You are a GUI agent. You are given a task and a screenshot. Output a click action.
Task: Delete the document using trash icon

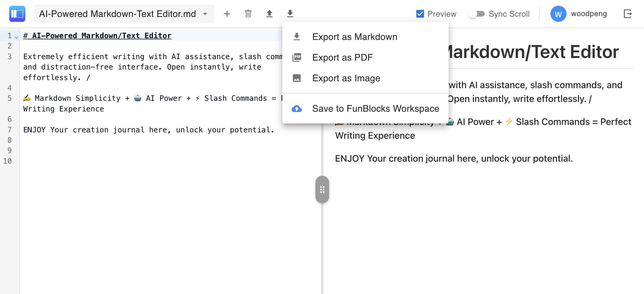[x=248, y=14]
